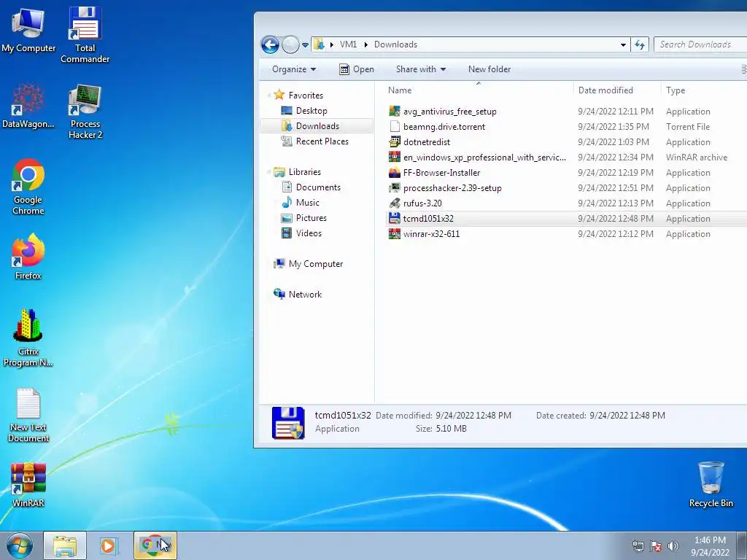The height and width of the screenshot is (560, 747).
Task: Click the Explorer forward arrow button
Action: coord(290,44)
